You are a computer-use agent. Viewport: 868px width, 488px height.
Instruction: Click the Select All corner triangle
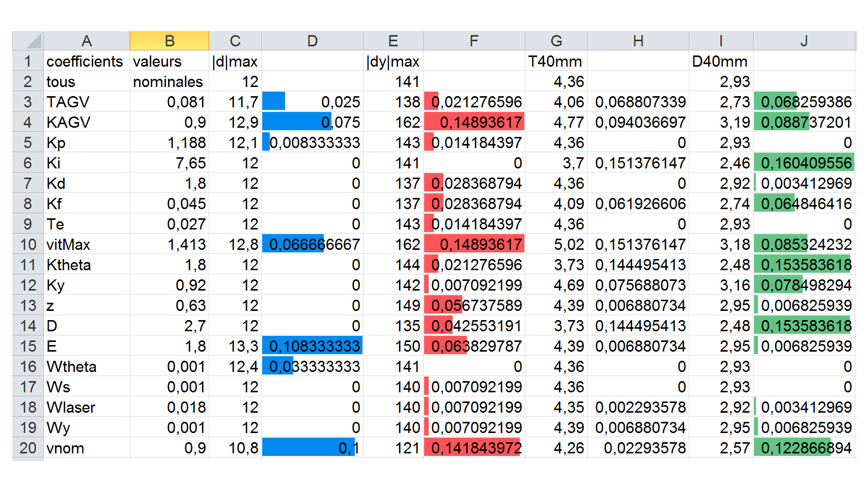(29, 41)
